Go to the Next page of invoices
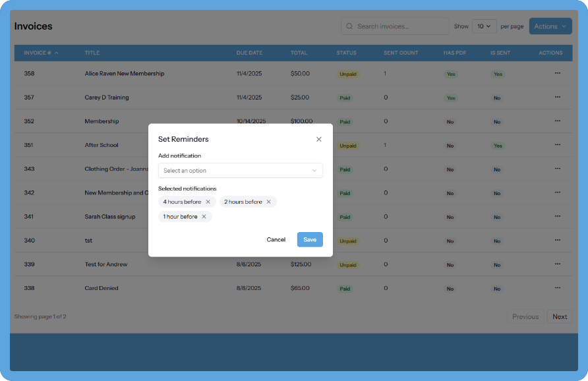The width and height of the screenshot is (588, 381). point(560,316)
